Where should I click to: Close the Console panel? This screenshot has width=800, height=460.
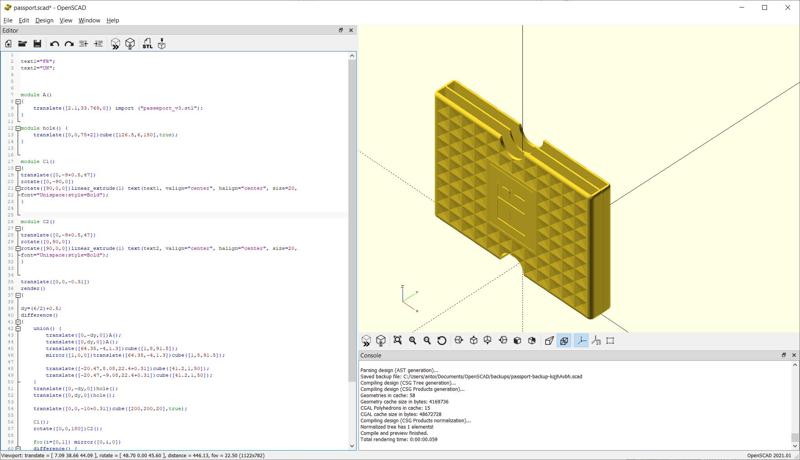794,355
